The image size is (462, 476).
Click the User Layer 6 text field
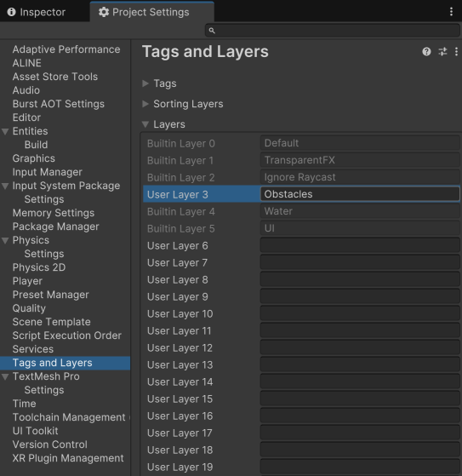[360, 245]
